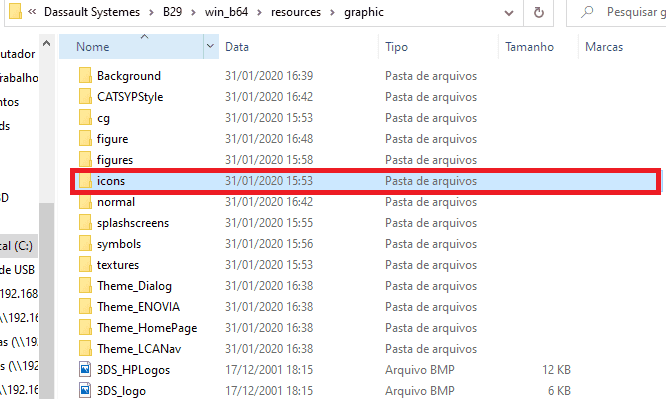Click the normal folder icon
This screenshot has width=666, height=399.
coord(85,201)
